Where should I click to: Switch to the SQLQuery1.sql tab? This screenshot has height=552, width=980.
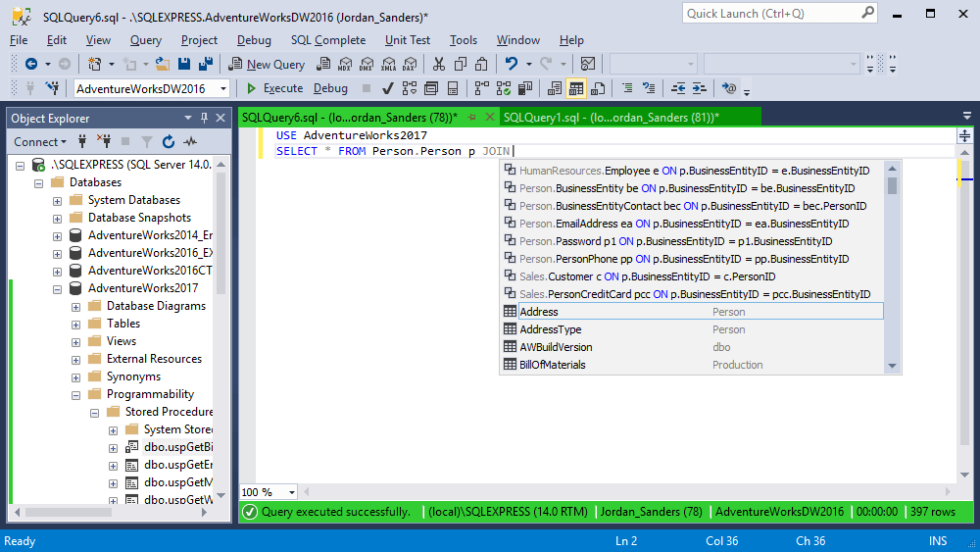point(611,118)
